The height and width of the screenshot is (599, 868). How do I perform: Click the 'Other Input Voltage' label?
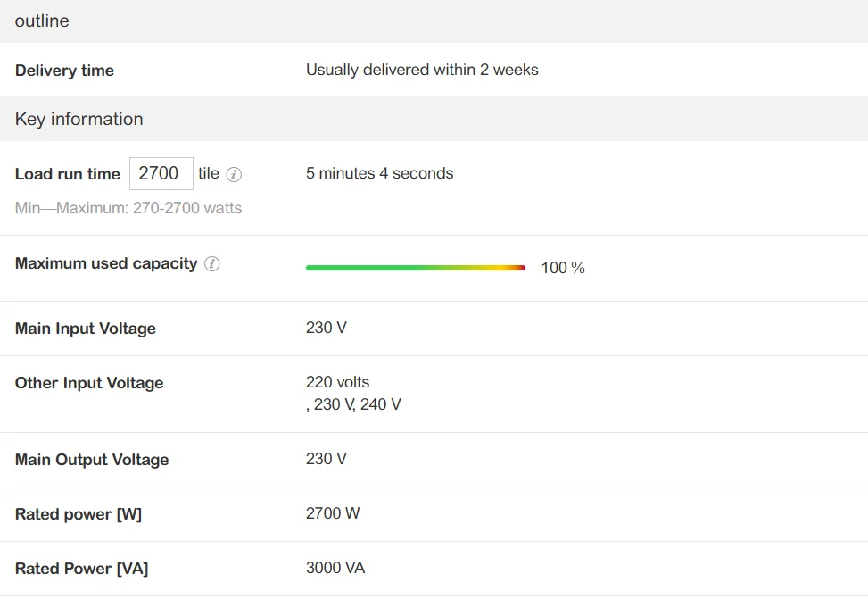[89, 383]
